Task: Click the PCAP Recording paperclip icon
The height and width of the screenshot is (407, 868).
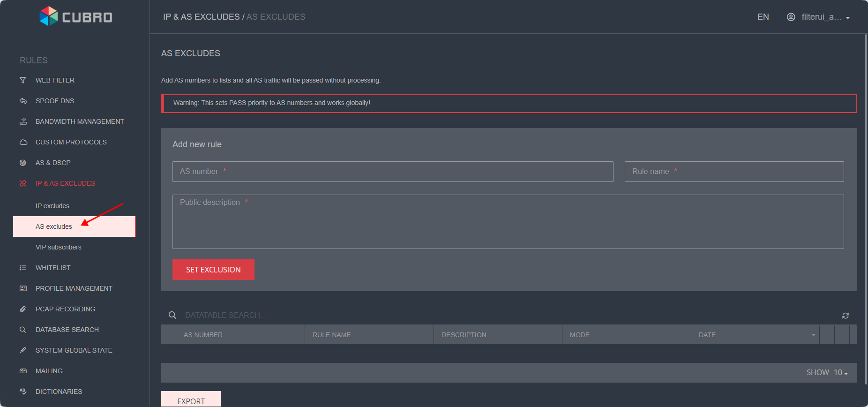Action: point(23,309)
